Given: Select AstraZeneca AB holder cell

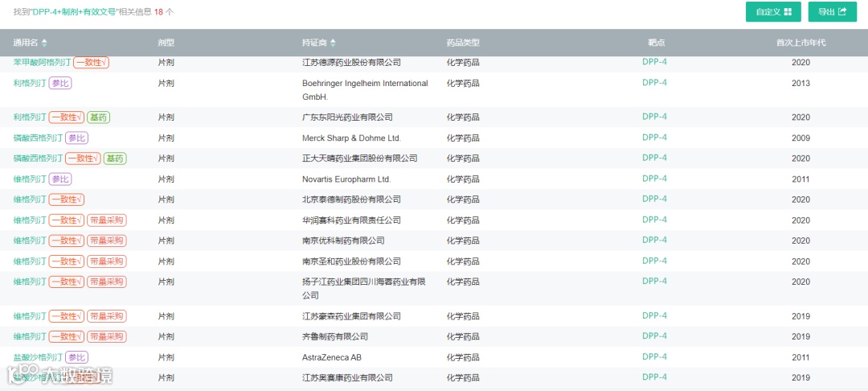Looking at the screenshot, I should 332,357.
